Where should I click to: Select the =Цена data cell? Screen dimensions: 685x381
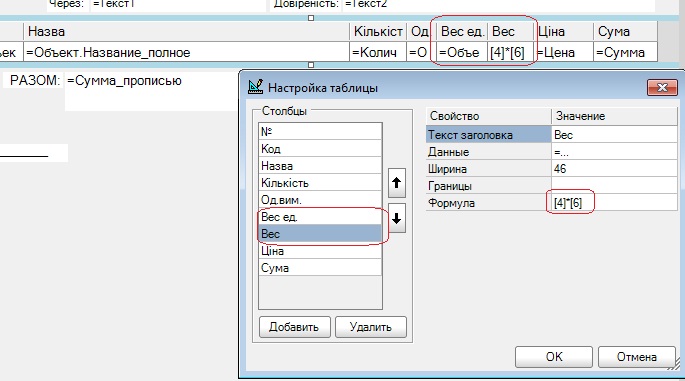click(564, 52)
